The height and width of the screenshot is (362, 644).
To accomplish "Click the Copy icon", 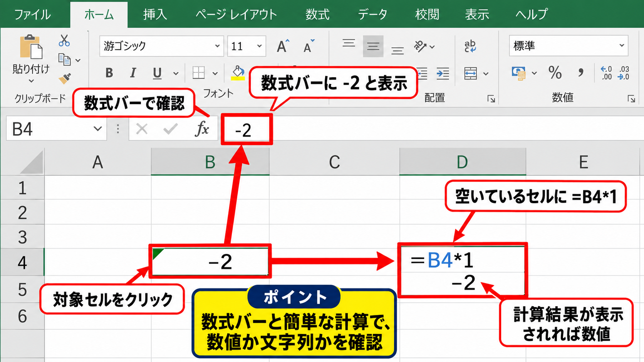I will 64,60.
